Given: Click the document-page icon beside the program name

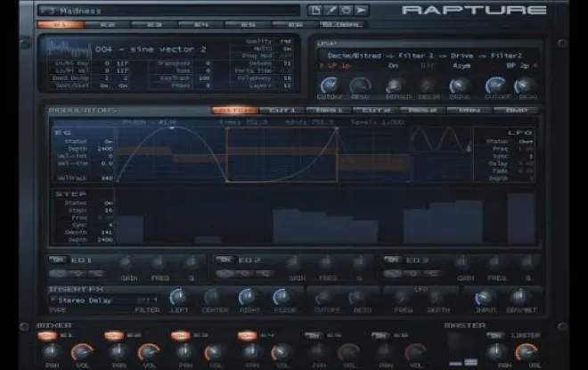Looking at the screenshot, I should click(x=315, y=10).
